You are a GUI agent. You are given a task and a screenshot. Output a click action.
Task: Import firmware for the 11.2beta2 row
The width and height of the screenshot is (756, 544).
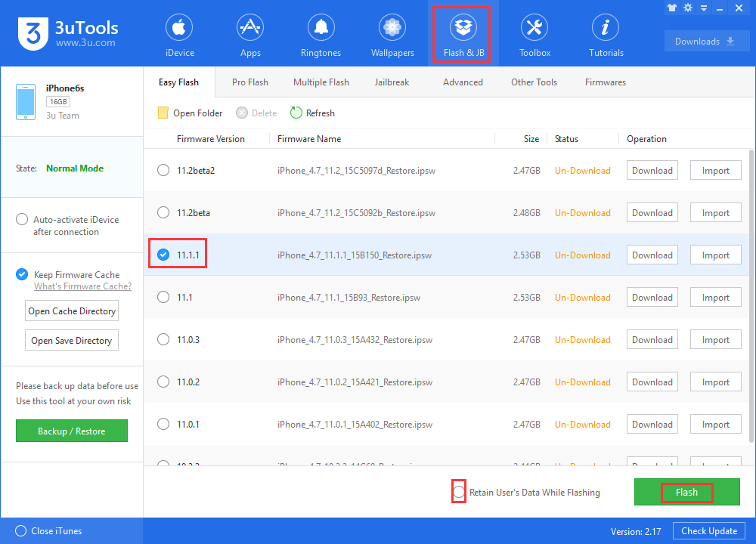[715, 170]
